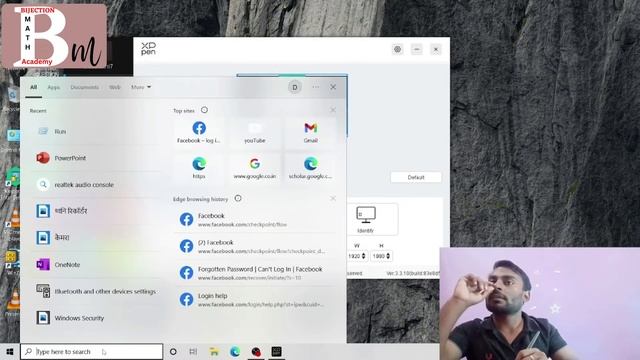This screenshot has width=640, height=360.
Task: Minimize the XP-Pen window
Action: [417, 49]
